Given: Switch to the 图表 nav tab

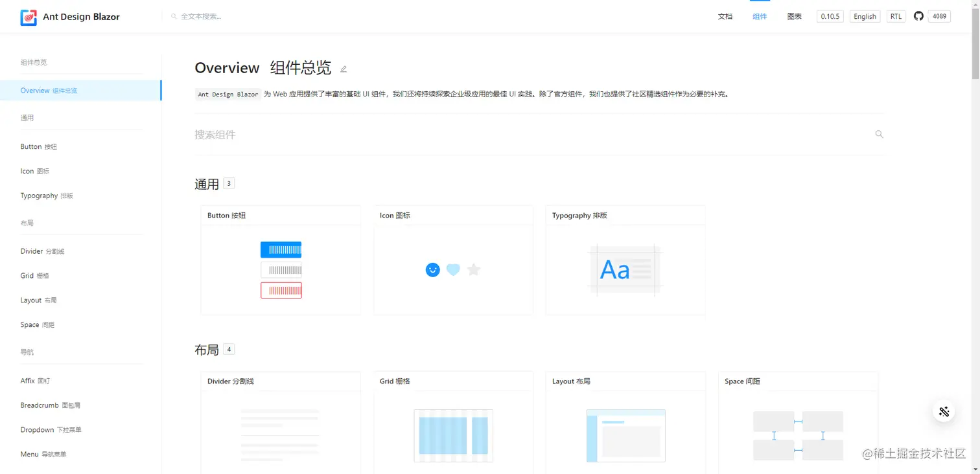Looking at the screenshot, I should pyautogui.click(x=795, y=16).
